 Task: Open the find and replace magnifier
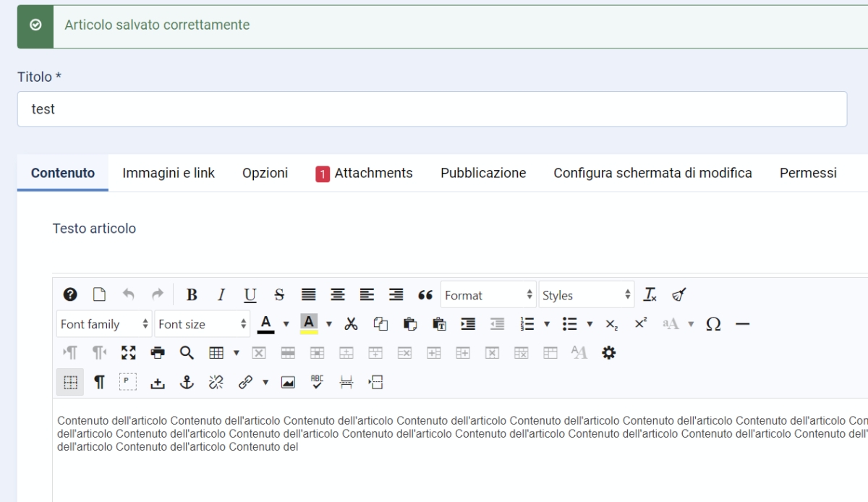click(x=187, y=353)
